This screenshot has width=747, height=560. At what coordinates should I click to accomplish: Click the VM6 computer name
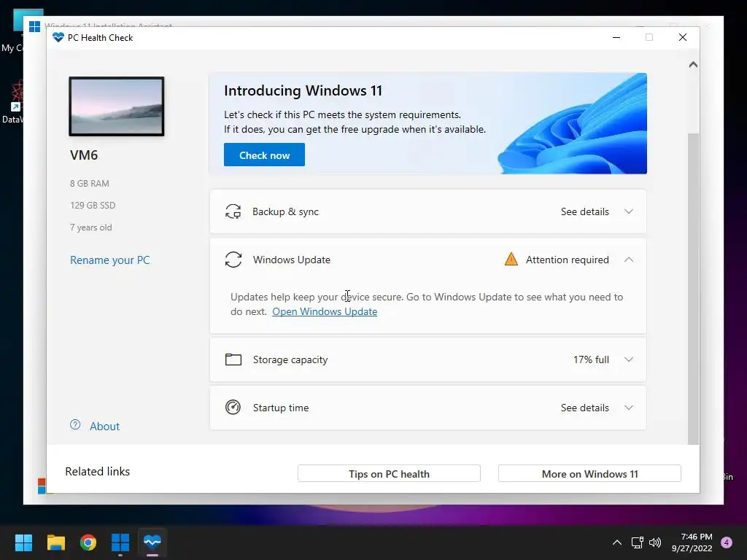point(84,155)
